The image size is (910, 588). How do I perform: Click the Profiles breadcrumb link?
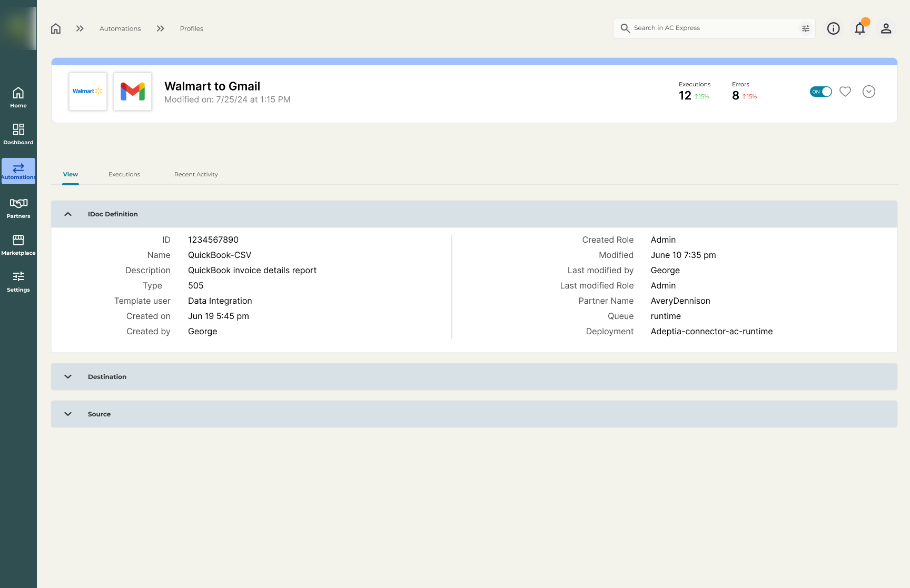coord(191,28)
